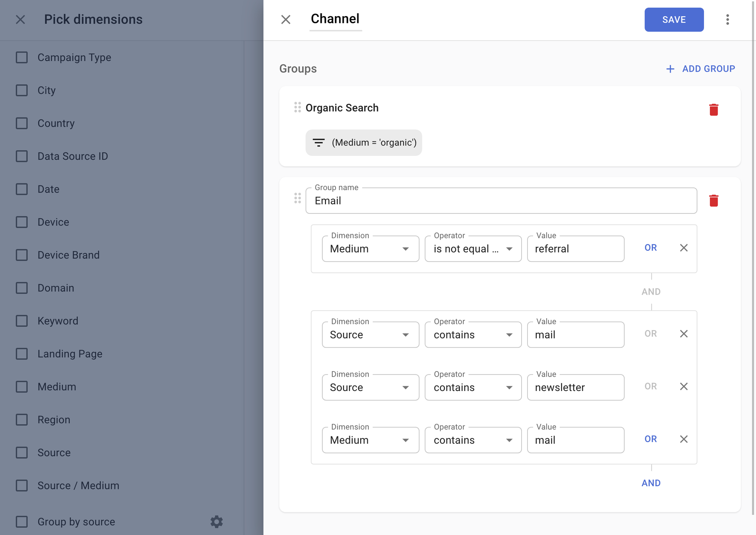Save the Channel dimension
The width and height of the screenshot is (756, 535).
coord(674,20)
